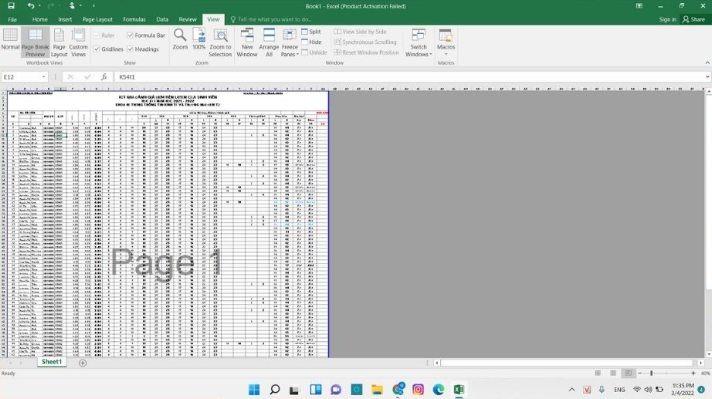Open the Insert tab

(65, 20)
